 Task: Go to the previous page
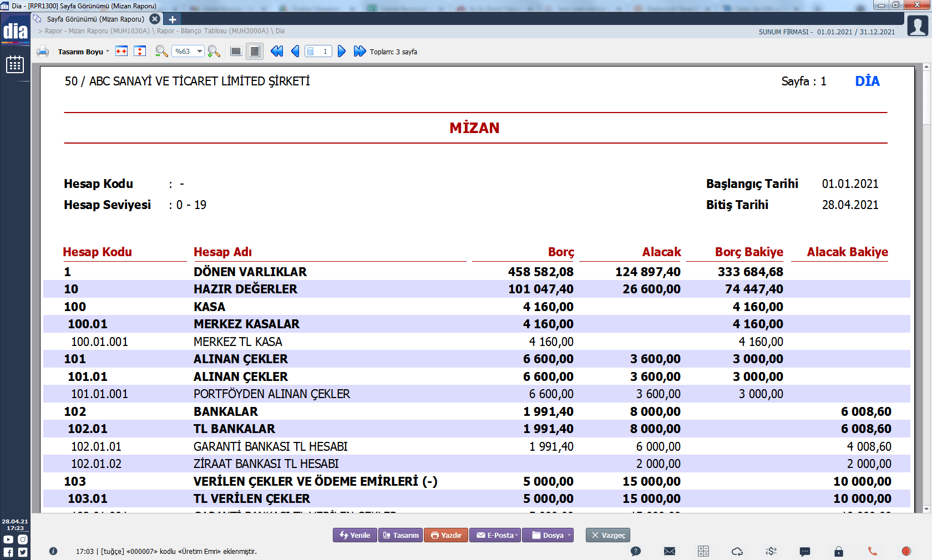click(x=295, y=52)
